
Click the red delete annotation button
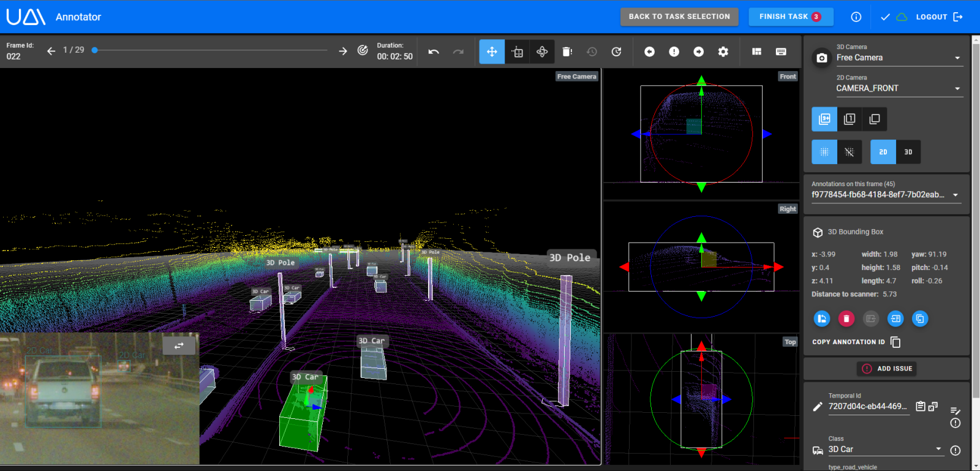[x=846, y=318]
